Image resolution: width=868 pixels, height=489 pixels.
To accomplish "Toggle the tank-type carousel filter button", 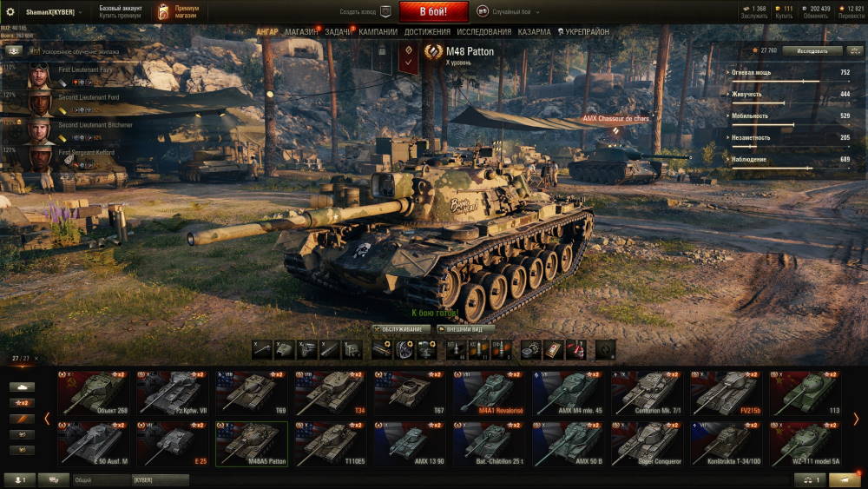I will 23,387.
